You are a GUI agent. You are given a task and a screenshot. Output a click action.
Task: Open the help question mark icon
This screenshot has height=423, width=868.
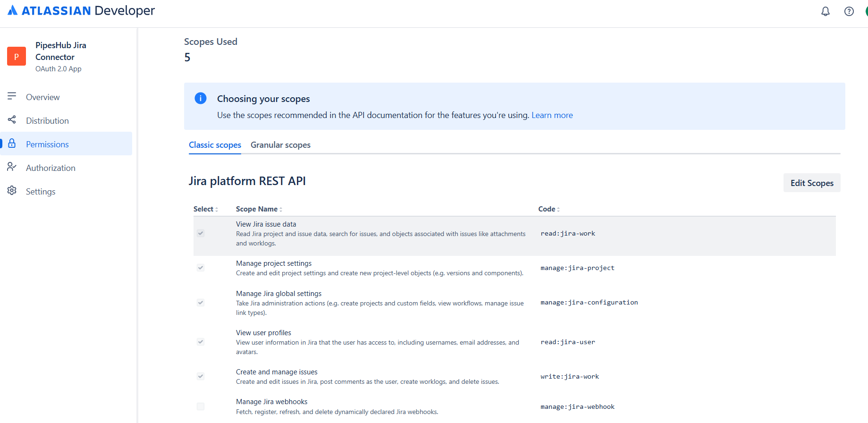click(849, 11)
